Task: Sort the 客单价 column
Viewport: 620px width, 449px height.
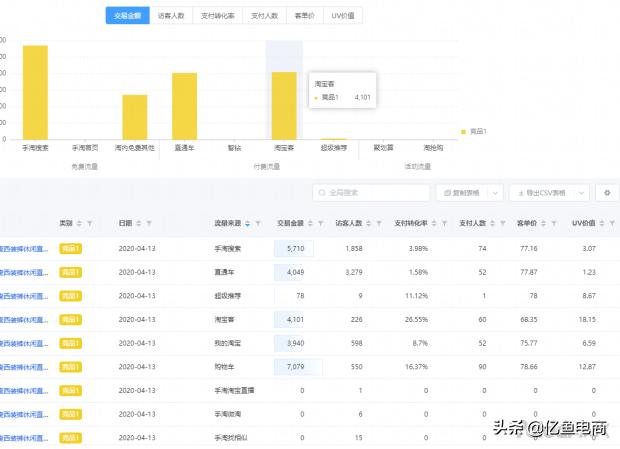Action: 543,223
